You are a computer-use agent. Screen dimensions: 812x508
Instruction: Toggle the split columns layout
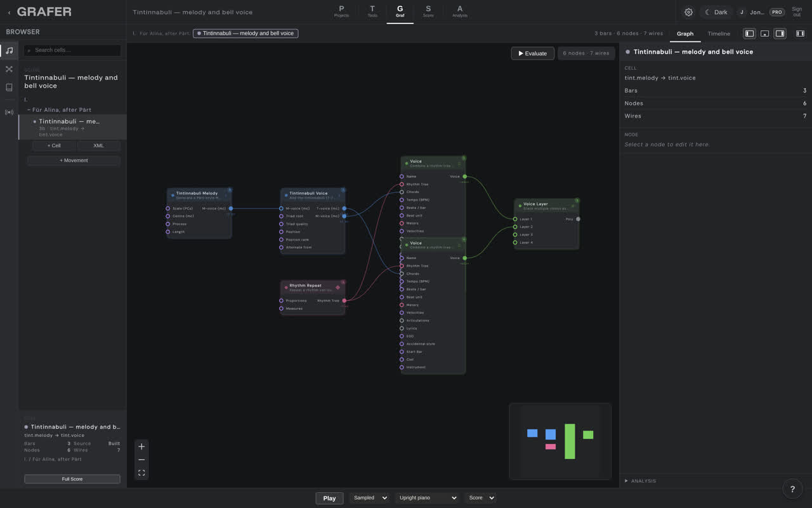tap(800, 34)
